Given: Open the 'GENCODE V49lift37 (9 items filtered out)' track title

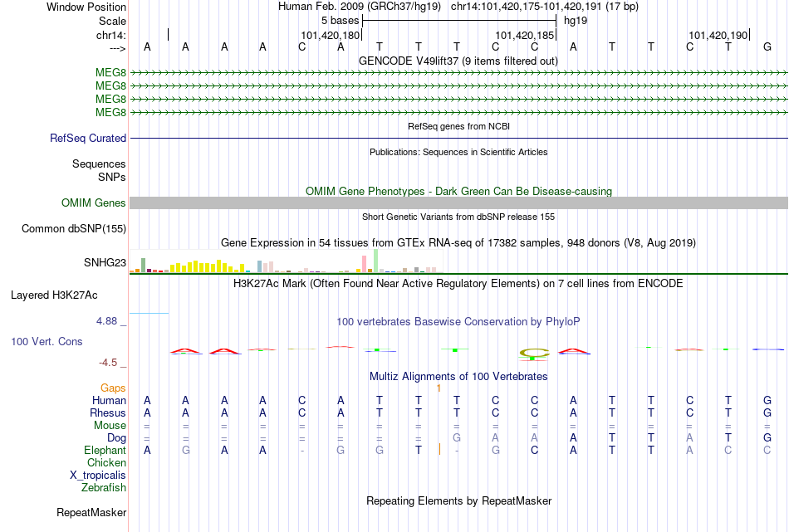Looking at the screenshot, I should click(x=458, y=61).
